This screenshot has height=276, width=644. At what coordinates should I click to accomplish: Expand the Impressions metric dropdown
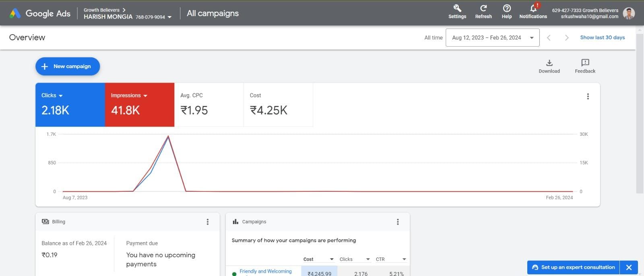click(145, 96)
